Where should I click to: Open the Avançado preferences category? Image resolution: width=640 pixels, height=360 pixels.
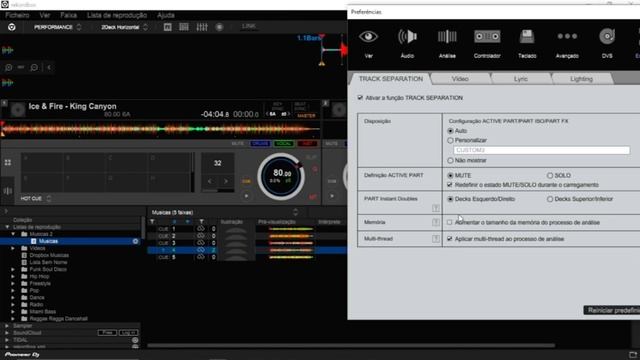[567, 36]
